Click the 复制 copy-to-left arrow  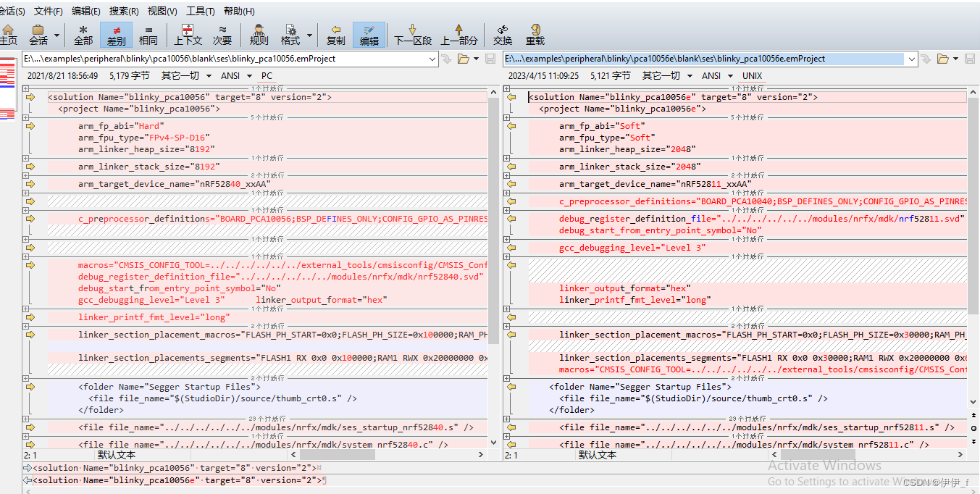pyautogui.click(x=336, y=34)
